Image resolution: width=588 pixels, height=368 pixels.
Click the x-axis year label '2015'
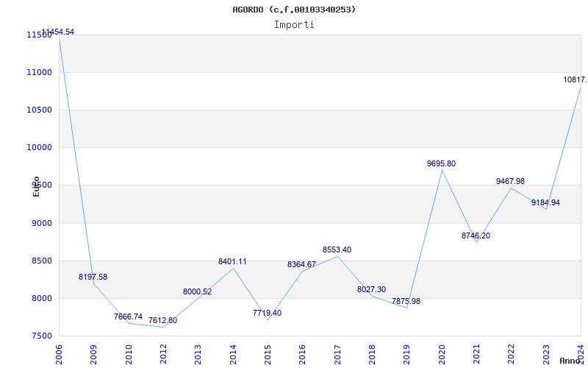click(x=268, y=354)
